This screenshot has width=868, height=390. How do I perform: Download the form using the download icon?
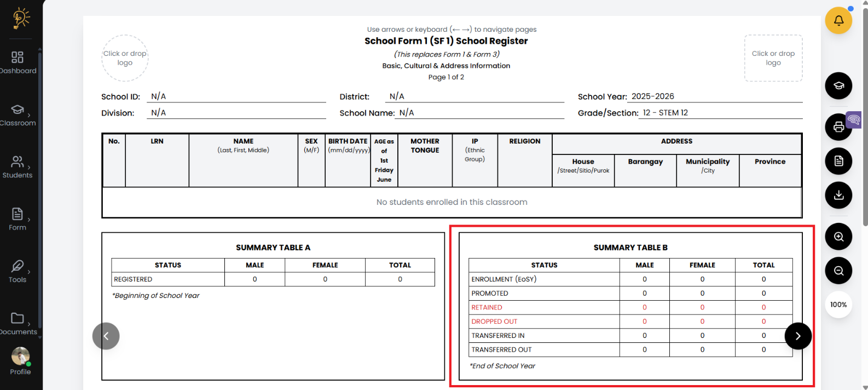pos(838,195)
